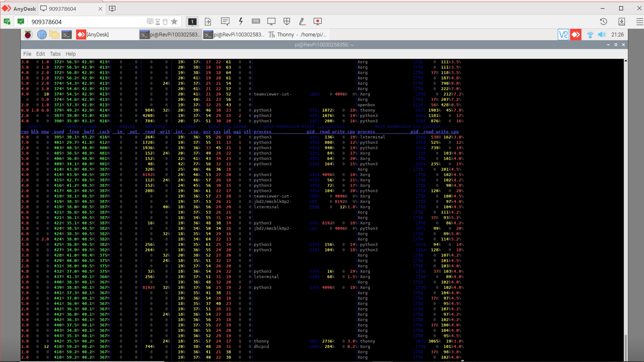644x362 pixels.
Task: Click the 'used' memory column header
Action: [x=59, y=132]
